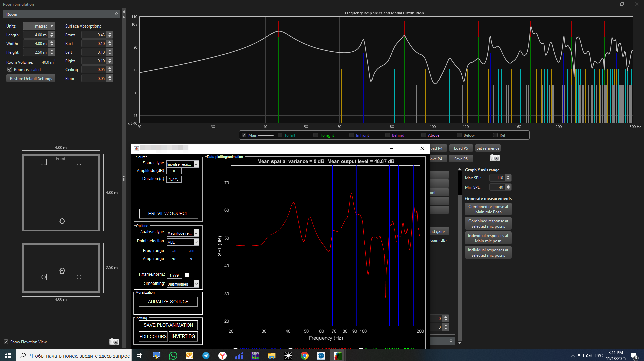Click the Duration input field
Image resolution: width=644 pixels, height=361 pixels.
pyautogui.click(x=174, y=179)
